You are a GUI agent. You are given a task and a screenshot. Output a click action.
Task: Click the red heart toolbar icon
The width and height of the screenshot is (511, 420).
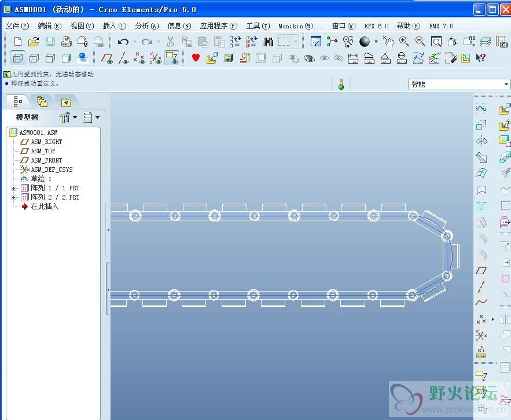tap(196, 58)
